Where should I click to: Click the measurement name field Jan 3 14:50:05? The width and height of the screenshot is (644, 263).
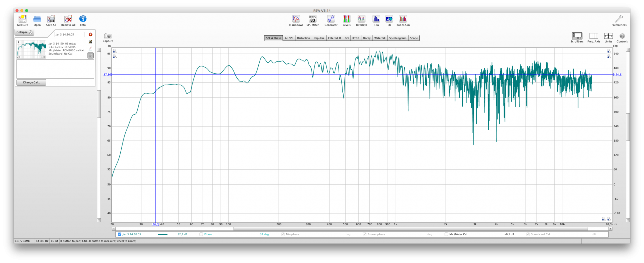(70, 35)
